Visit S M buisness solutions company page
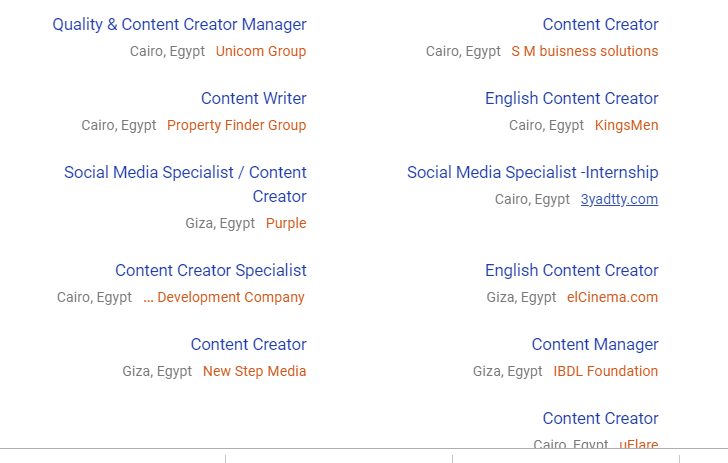Image resolution: width=728 pixels, height=463 pixels. [585, 51]
